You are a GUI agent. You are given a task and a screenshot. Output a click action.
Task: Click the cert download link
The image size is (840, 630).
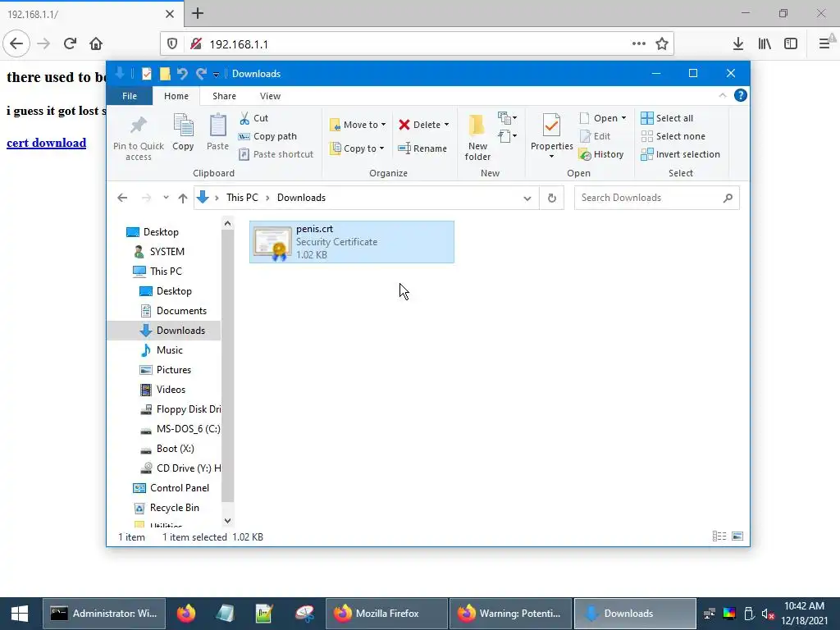47,143
